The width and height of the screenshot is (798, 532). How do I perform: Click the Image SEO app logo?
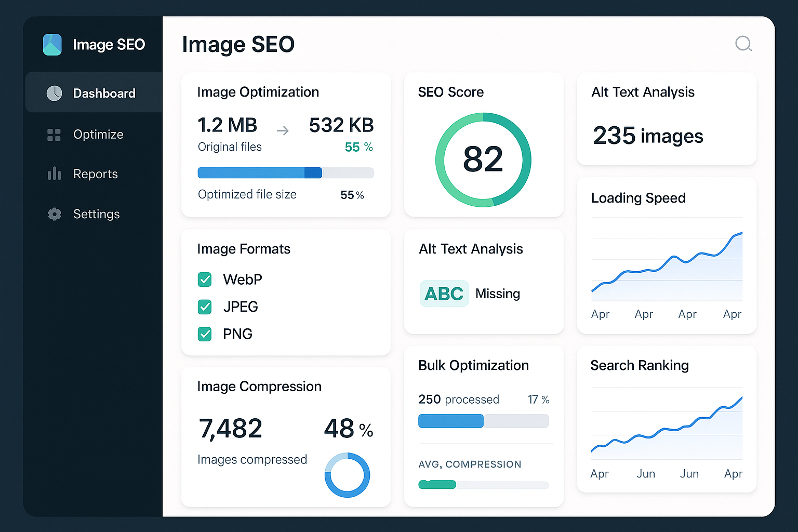point(52,45)
